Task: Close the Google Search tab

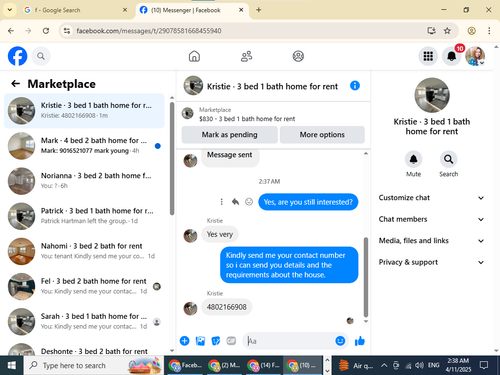Action: (x=125, y=10)
